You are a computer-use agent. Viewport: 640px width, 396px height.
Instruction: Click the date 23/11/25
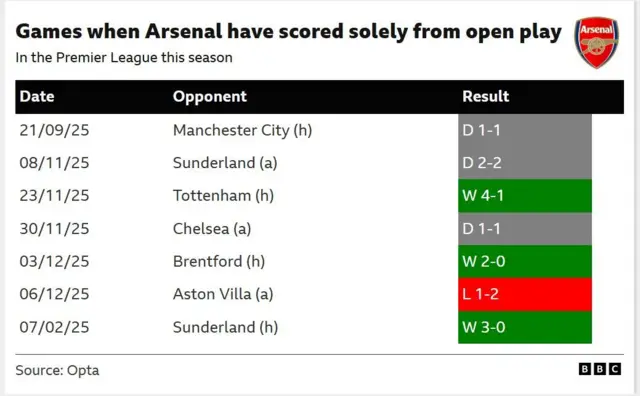(54, 196)
